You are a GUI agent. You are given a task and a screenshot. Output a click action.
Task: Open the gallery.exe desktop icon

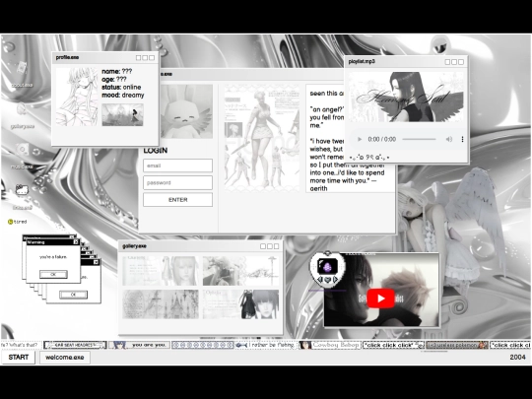coord(22,115)
